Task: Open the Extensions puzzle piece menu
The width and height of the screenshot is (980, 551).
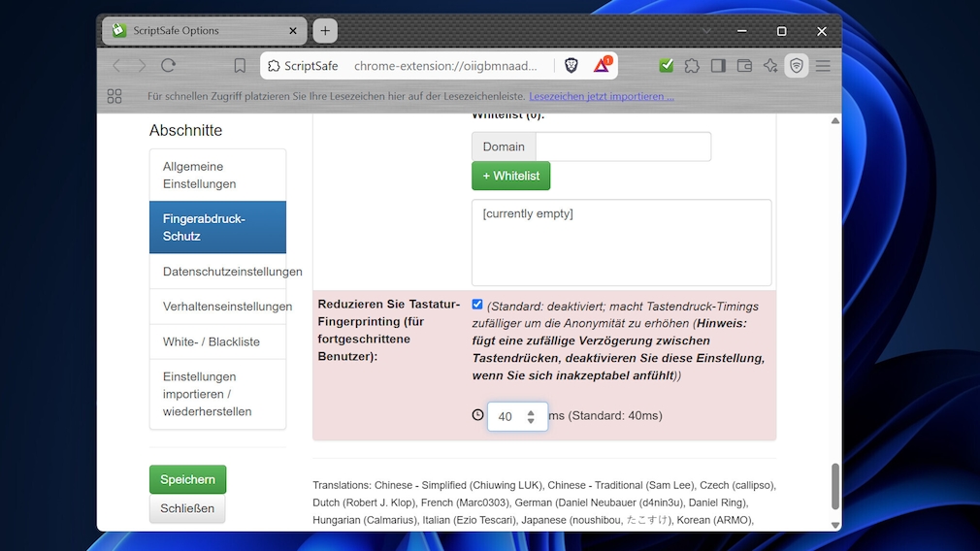Action: [692, 66]
